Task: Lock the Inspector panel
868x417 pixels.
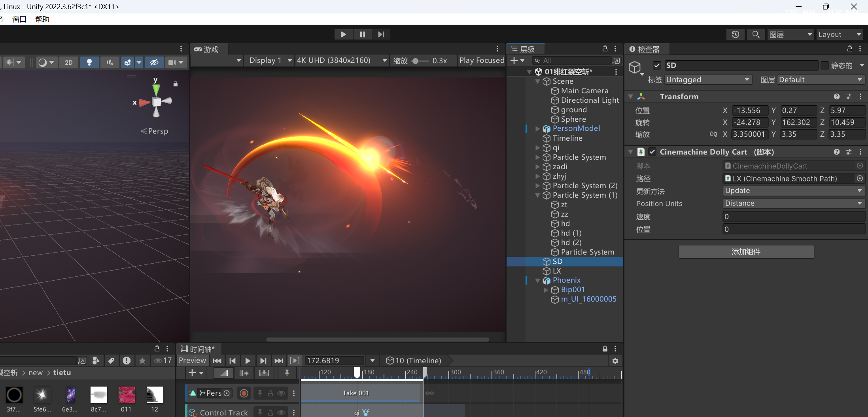Action: [849, 49]
